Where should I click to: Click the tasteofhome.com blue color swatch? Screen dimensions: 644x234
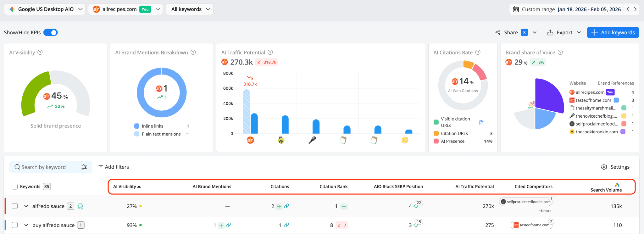coord(616,100)
